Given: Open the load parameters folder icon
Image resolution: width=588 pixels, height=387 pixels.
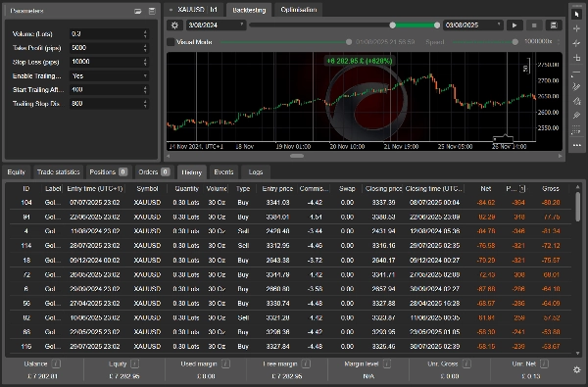Looking at the screenshot, I should (x=138, y=11).
